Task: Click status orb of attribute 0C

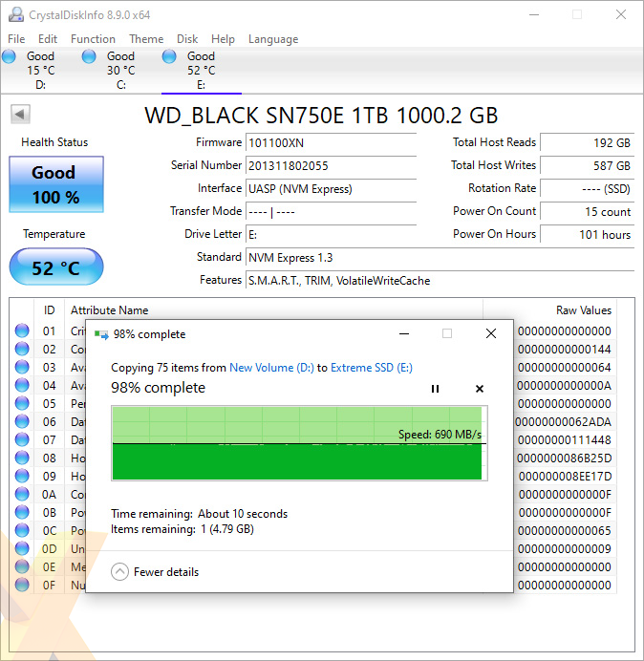Action: tap(22, 530)
